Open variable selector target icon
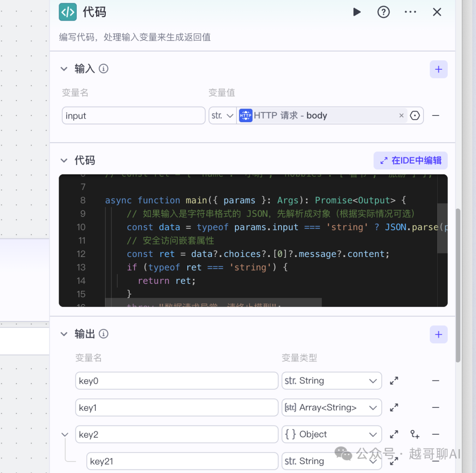 coord(415,115)
